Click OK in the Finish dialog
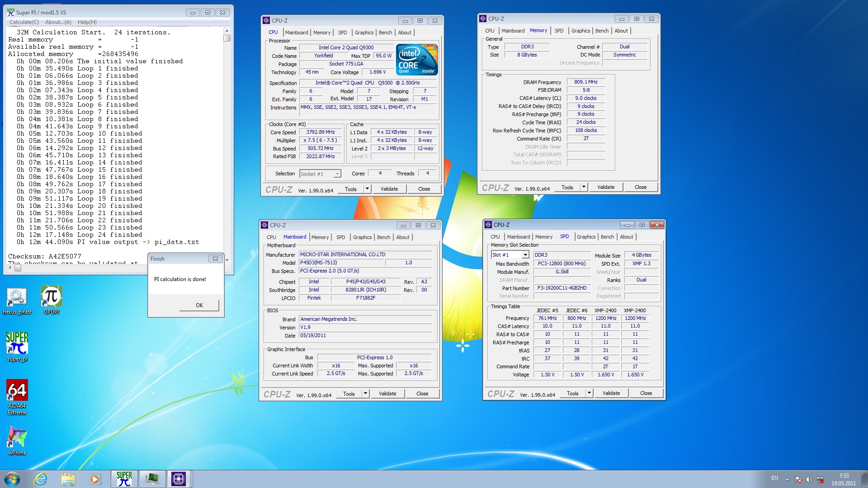868x488 pixels. pos(199,305)
